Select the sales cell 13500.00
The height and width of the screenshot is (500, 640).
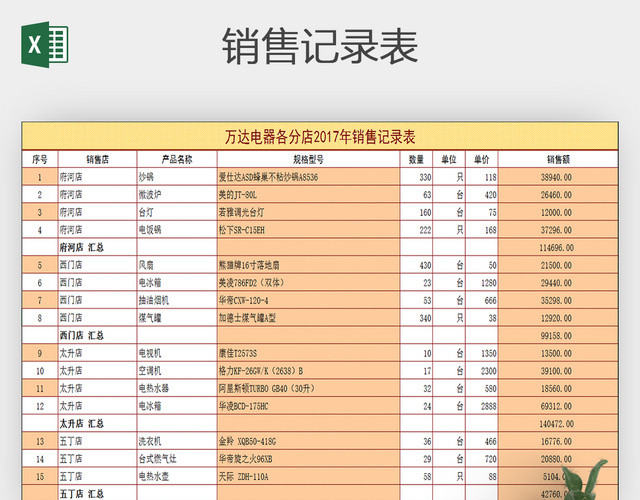[x=558, y=353]
